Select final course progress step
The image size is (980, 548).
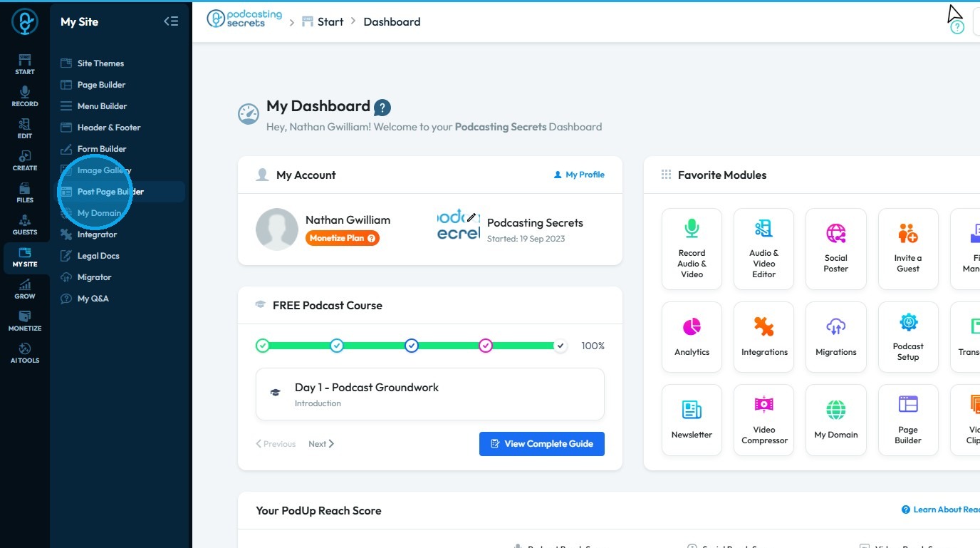[x=561, y=346]
